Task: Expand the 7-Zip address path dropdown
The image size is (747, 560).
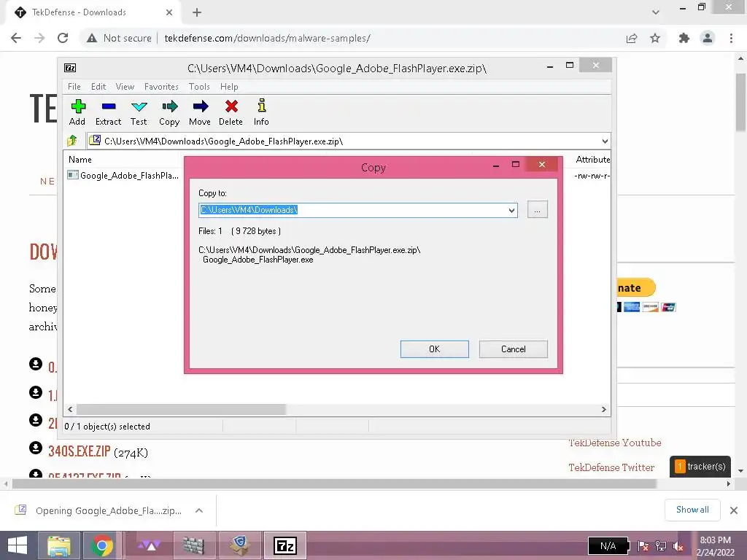Action: 605,141
